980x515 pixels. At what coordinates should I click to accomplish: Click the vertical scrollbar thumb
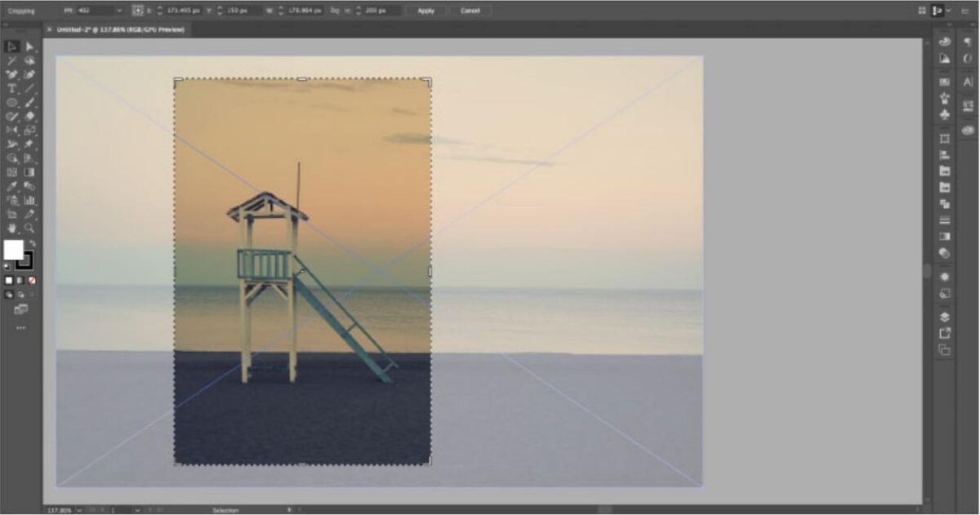coord(926,272)
